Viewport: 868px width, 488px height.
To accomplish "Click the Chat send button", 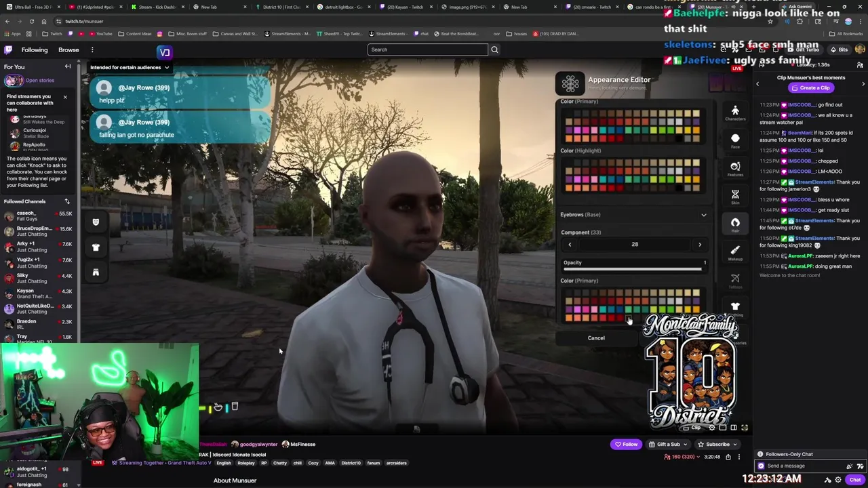I will [x=854, y=480].
